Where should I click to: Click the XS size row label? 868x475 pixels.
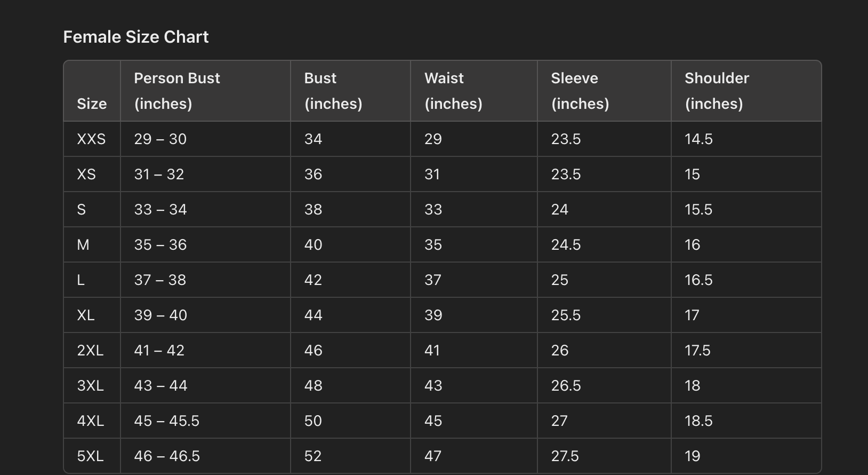(86, 174)
